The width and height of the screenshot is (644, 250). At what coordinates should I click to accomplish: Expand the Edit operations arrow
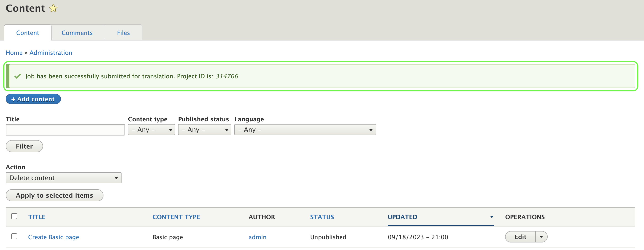[x=541, y=237]
